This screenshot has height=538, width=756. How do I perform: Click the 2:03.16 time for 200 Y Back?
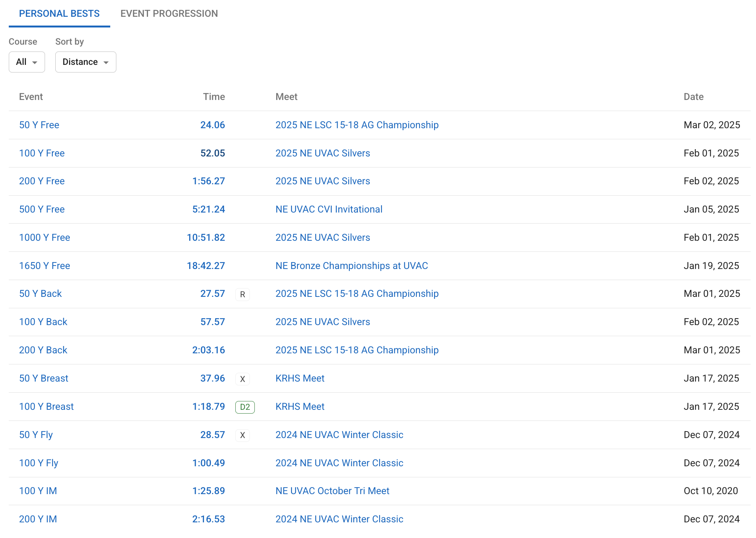(x=208, y=350)
